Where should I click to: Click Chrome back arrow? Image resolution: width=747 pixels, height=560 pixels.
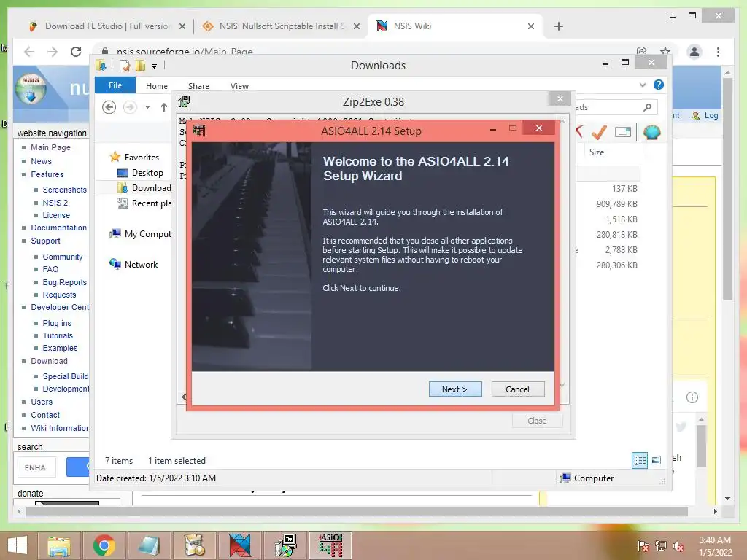click(x=29, y=52)
